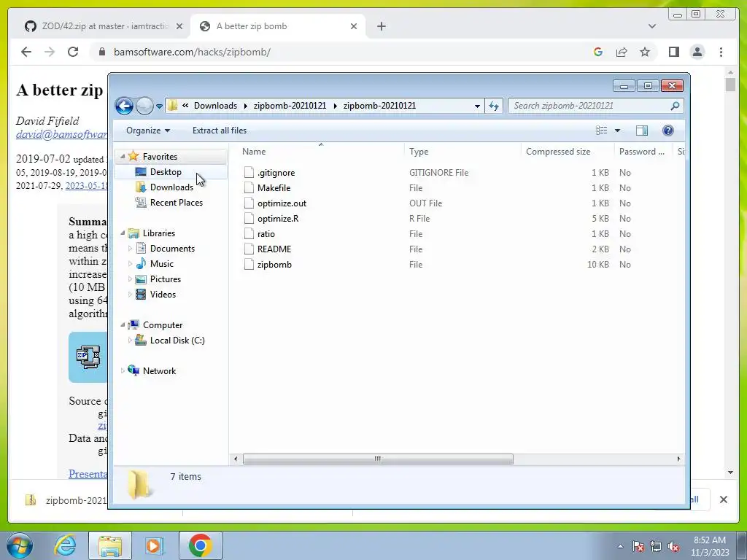Image resolution: width=747 pixels, height=560 pixels.
Task: Open the Organize menu
Action: point(147,131)
